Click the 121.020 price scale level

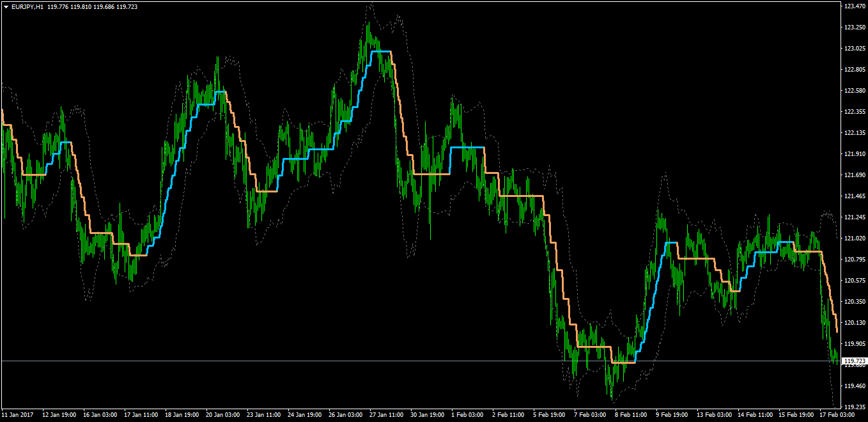coord(855,238)
